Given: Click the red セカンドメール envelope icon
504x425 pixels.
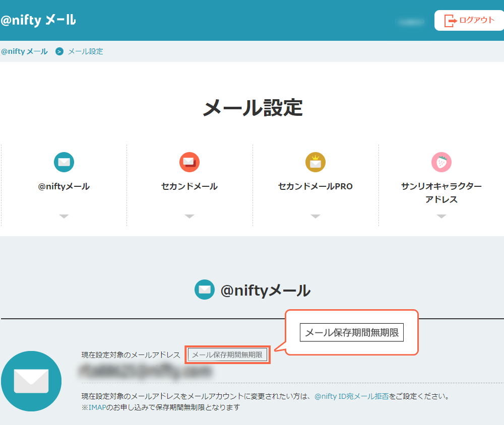Looking at the screenshot, I should point(190,162).
